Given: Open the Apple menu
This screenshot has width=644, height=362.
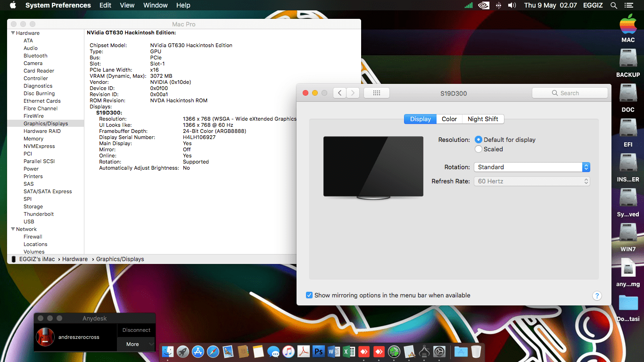Looking at the screenshot, I should (13, 5).
